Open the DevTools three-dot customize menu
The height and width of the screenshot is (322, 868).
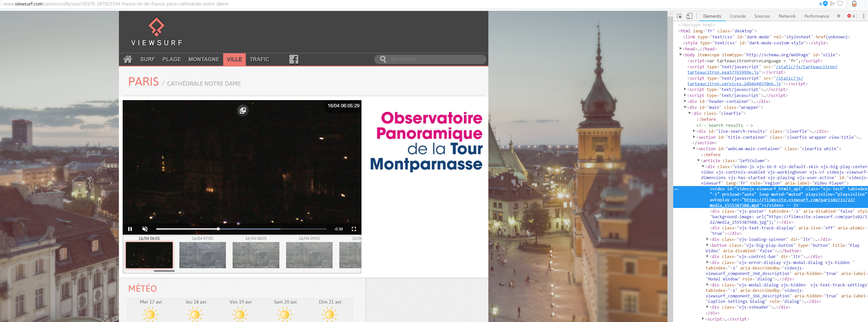863,16
